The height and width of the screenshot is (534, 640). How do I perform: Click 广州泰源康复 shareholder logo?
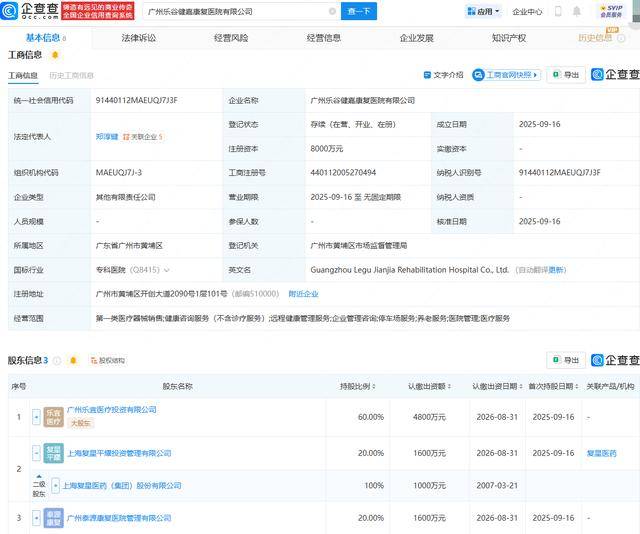53,518
